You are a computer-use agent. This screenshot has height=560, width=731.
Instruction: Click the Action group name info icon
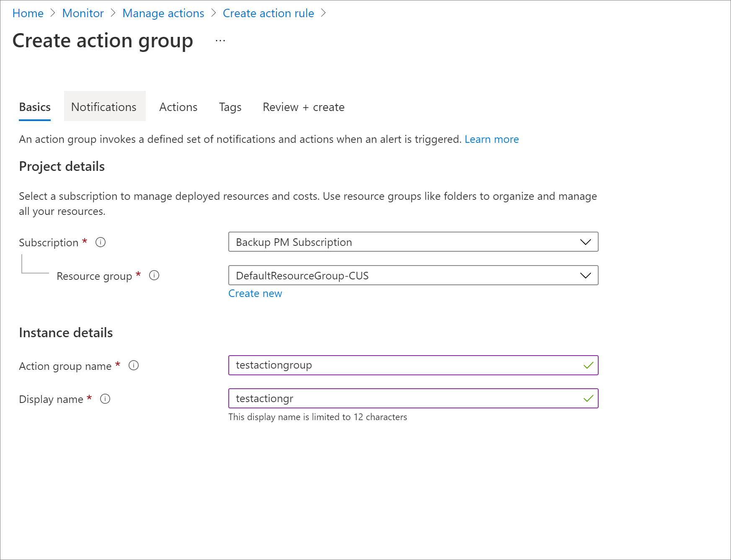coord(134,365)
